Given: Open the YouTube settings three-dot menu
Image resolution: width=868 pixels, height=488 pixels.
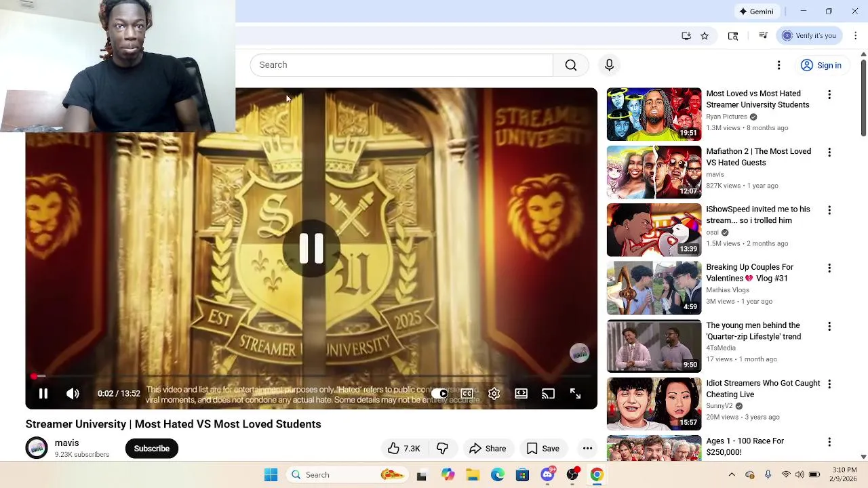Looking at the screenshot, I should click(778, 65).
